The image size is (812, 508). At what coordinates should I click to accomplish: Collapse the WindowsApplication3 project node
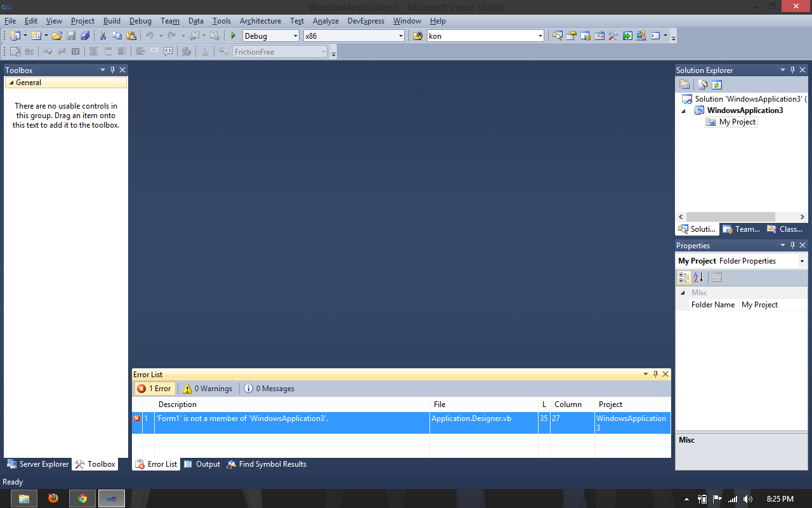[684, 110]
